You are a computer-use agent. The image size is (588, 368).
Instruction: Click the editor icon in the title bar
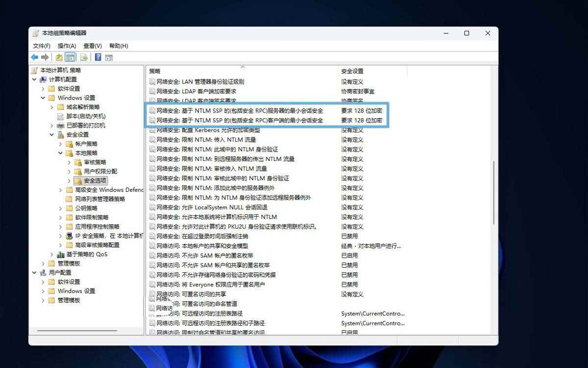(x=36, y=33)
